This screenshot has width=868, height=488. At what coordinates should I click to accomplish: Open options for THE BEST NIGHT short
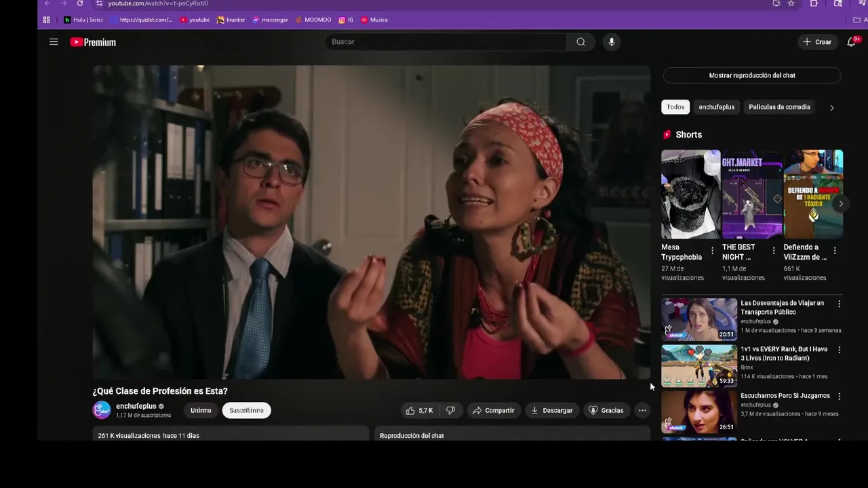pyautogui.click(x=774, y=251)
